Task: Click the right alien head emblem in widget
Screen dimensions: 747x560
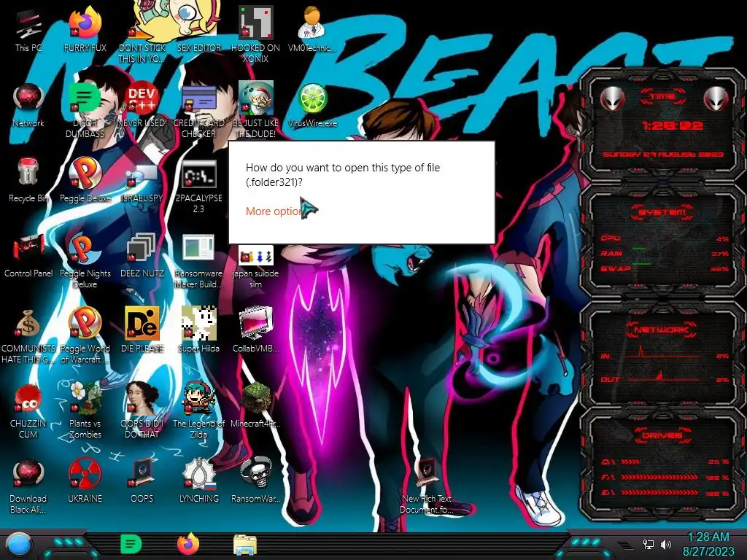Action: [x=716, y=99]
